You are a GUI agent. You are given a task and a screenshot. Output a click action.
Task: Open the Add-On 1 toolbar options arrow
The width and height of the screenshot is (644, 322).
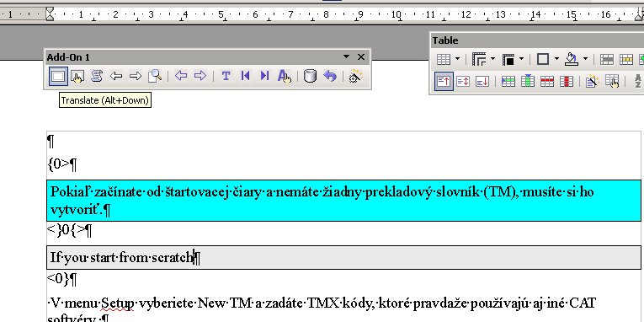click(x=346, y=56)
